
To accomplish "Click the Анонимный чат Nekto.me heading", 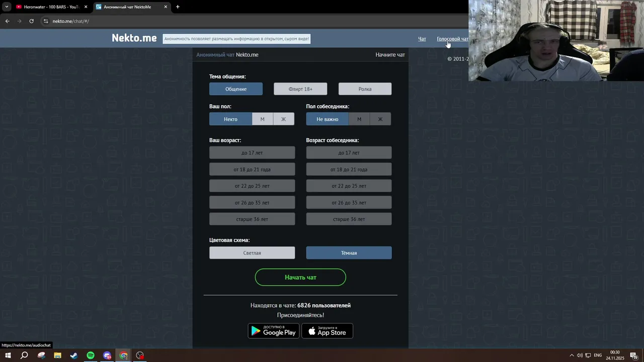I will (x=227, y=55).
